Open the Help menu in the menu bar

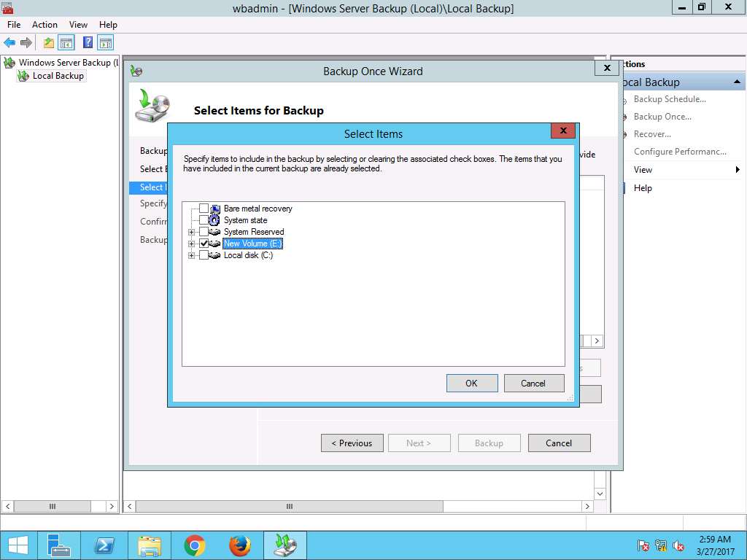coord(108,25)
